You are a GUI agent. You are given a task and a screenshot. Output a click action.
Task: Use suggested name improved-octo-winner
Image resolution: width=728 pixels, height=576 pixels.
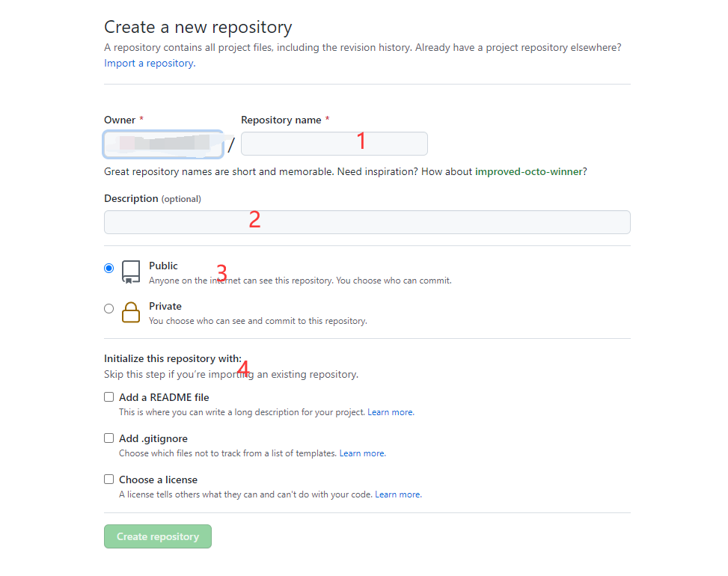tap(528, 172)
